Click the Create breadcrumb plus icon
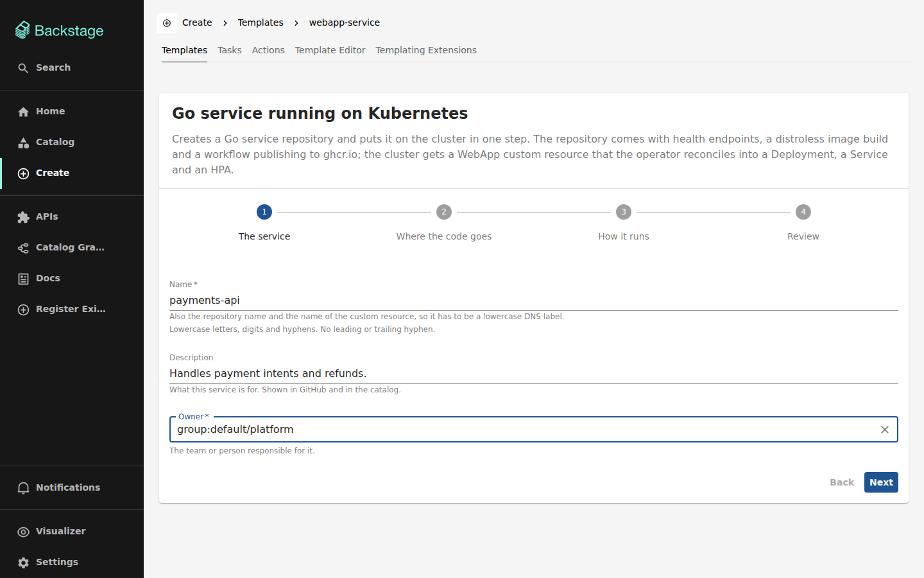The height and width of the screenshot is (578, 924). coord(167,23)
